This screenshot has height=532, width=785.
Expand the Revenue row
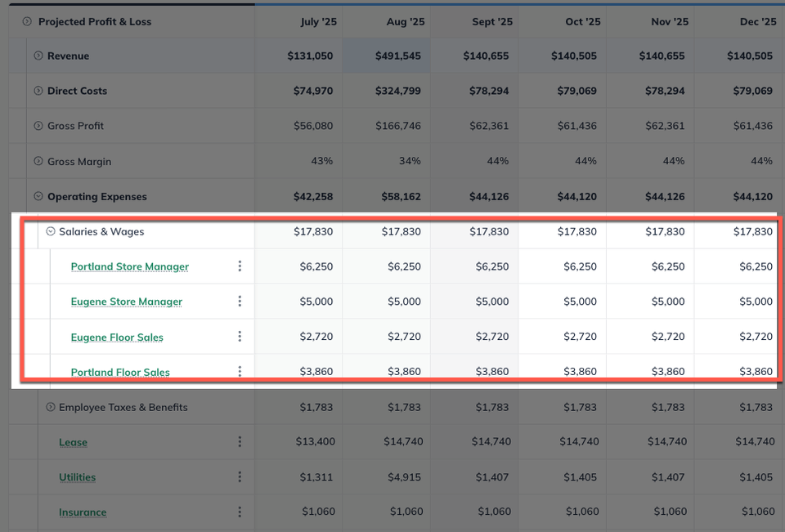click(x=38, y=56)
